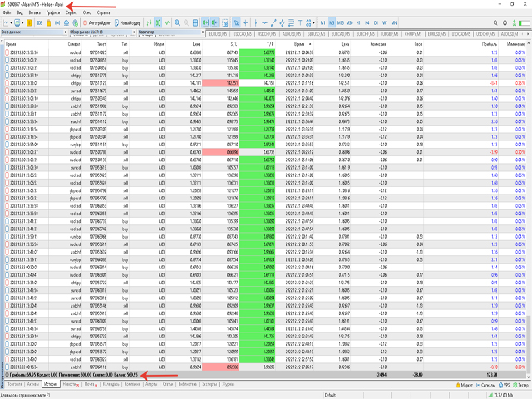
Task: Expand the profiles dropdown arrow
Action: pos(22,23)
